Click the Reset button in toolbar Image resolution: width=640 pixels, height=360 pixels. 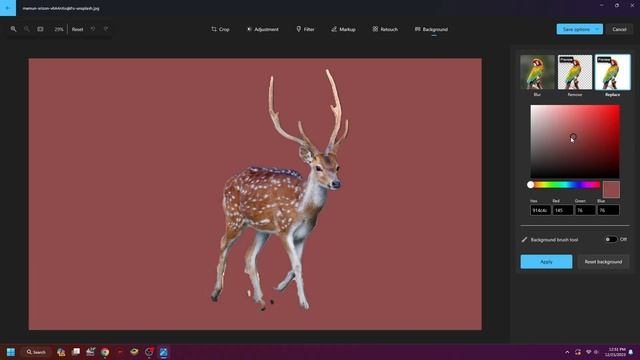click(x=78, y=29)
